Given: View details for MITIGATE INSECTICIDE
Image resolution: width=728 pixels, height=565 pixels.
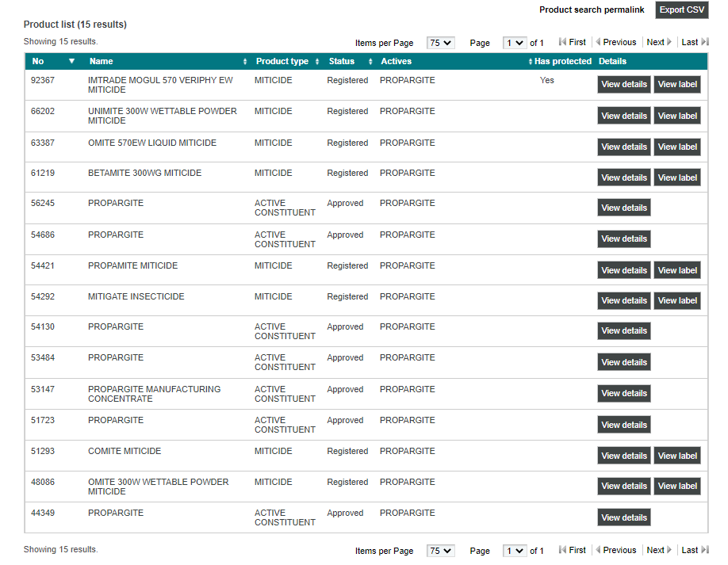Looking at the screenshot, I should click(624, 300).
